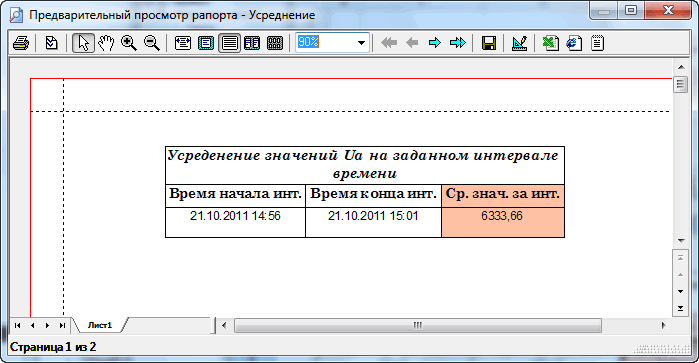Save report with floppy disk icon
This screenshot has height=363, width=699.
tap(489, 43)
